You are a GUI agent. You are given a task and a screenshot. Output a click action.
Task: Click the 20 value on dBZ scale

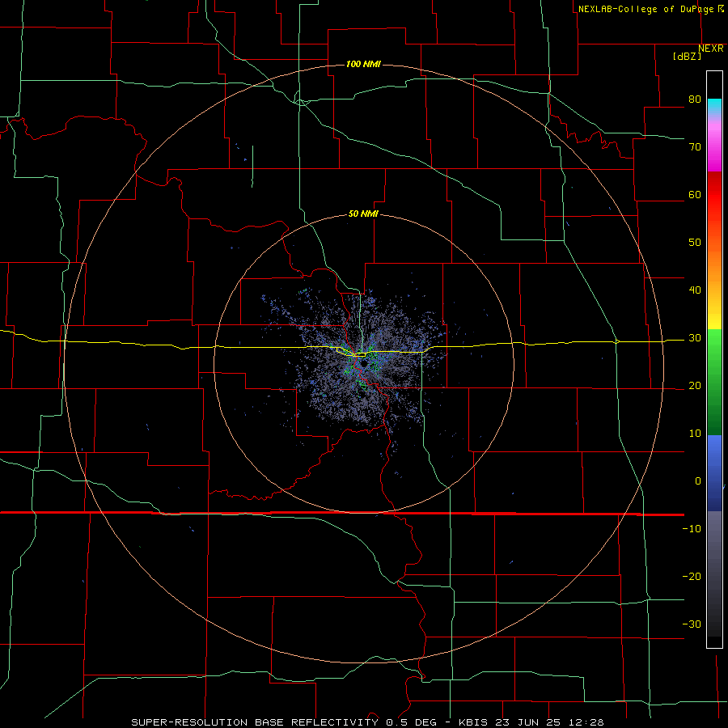point(695,385)
